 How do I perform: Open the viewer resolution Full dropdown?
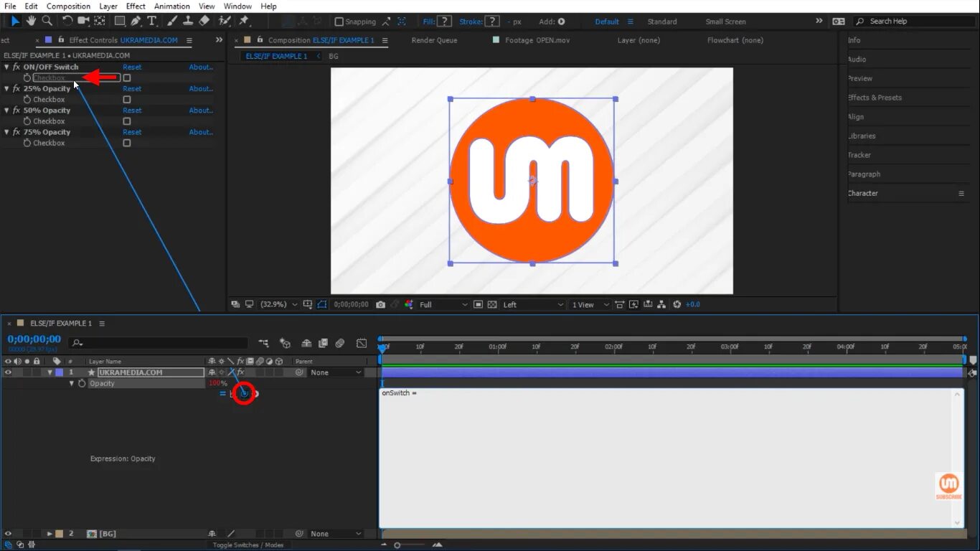(443, 304)
